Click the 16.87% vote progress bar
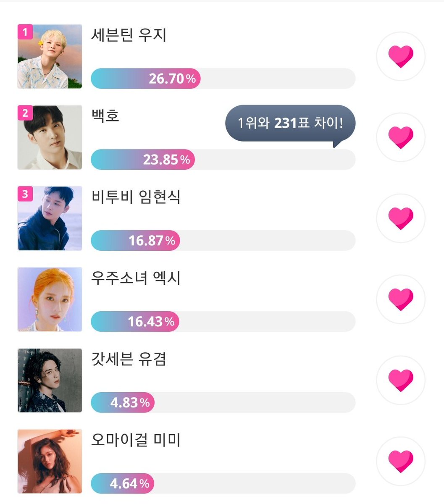The height and width of the screenshot is (504, 444). (223, 241)
